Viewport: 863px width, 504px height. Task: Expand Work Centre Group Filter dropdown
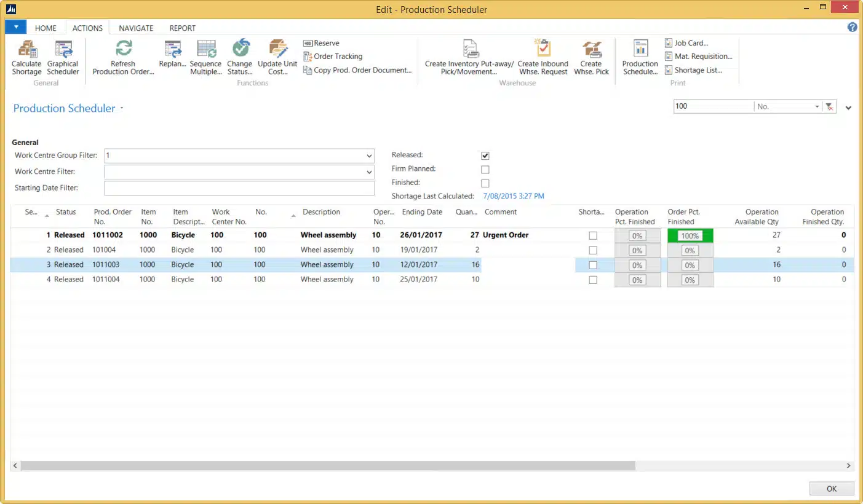369,156
